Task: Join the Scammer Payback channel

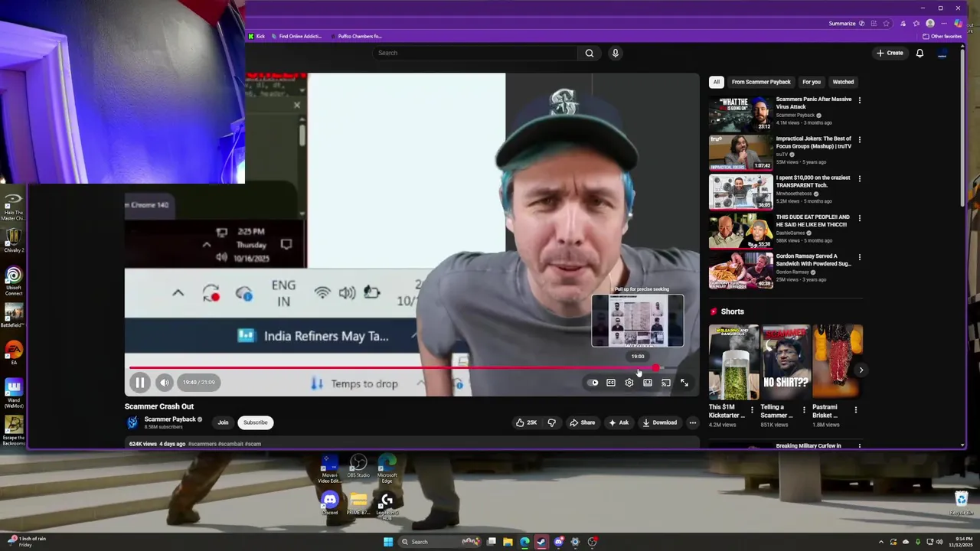Action: click(223, 422)
